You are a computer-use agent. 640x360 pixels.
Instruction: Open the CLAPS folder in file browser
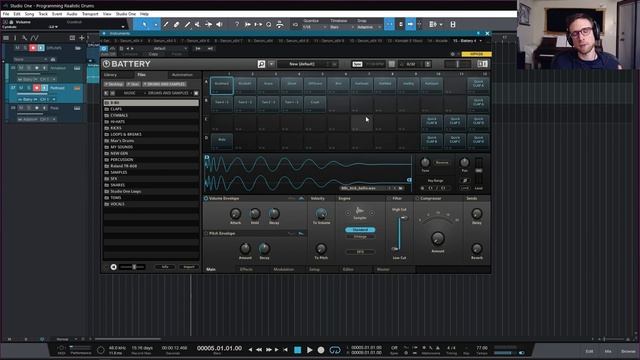coord(151,109)
